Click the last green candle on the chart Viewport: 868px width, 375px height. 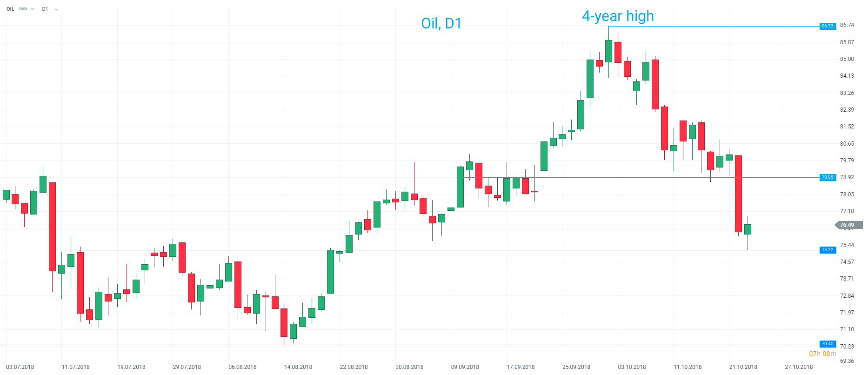point(748,229)
